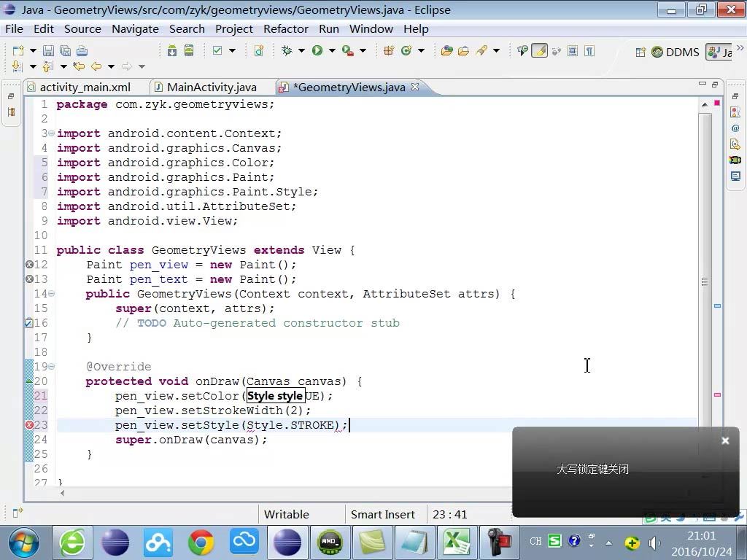
Task: Click the error marker on line 23
Action: (29, 425)
